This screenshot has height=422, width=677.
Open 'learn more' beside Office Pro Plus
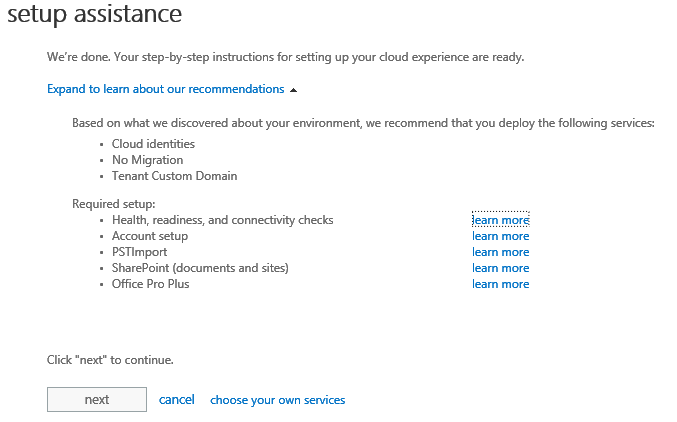pos(500,284)
